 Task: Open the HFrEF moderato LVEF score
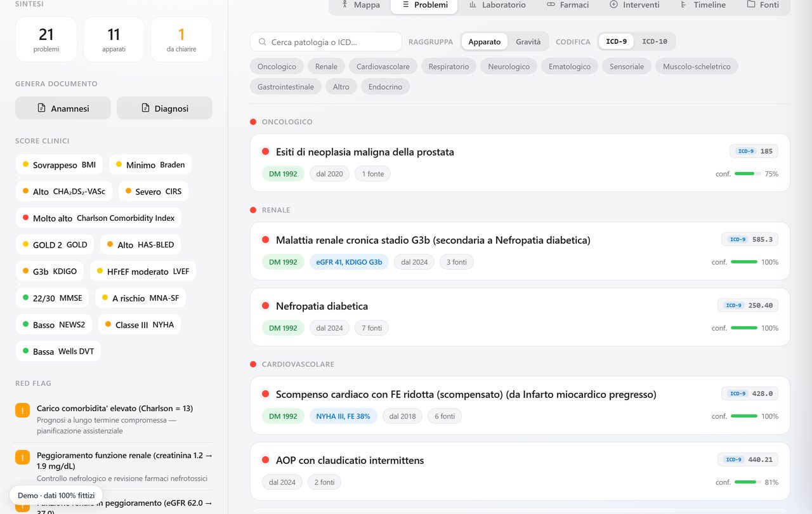(143, 272)
